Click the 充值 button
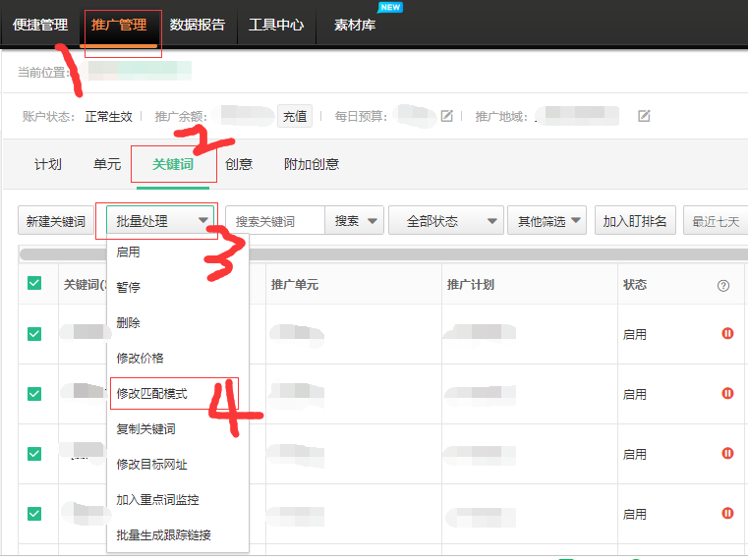The image size is (748, 560). [295, 116]
